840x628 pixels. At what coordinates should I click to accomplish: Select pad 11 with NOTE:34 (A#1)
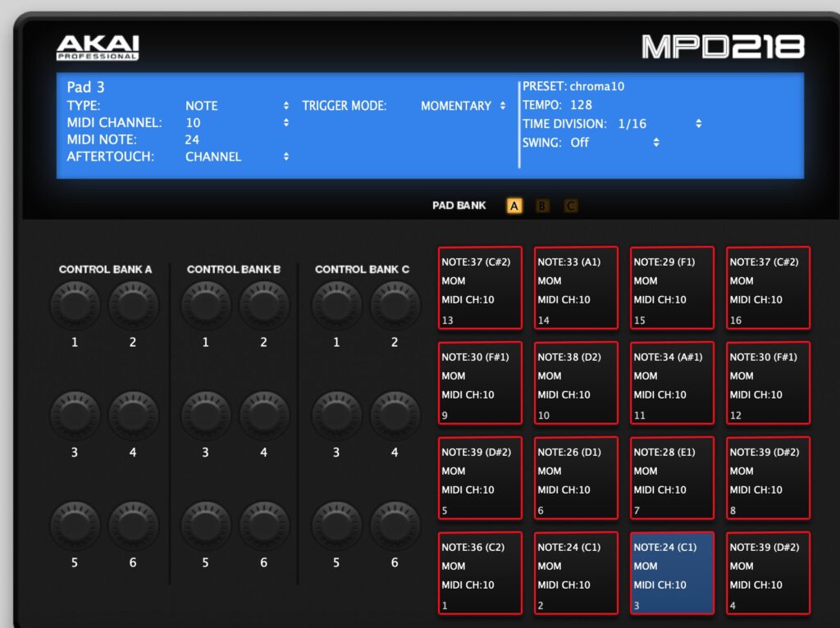tap(672, 382)
